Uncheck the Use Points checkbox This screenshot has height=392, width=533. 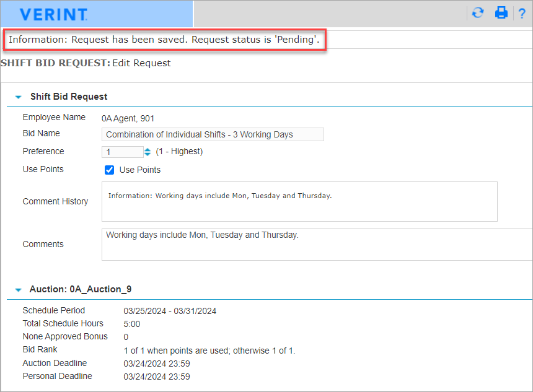tap(109, 170)
